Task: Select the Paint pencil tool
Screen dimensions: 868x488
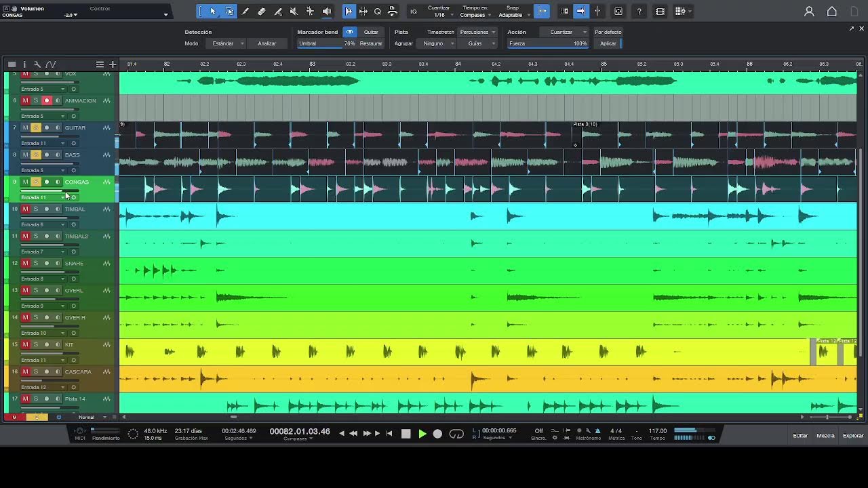Action: click(278, 12)
